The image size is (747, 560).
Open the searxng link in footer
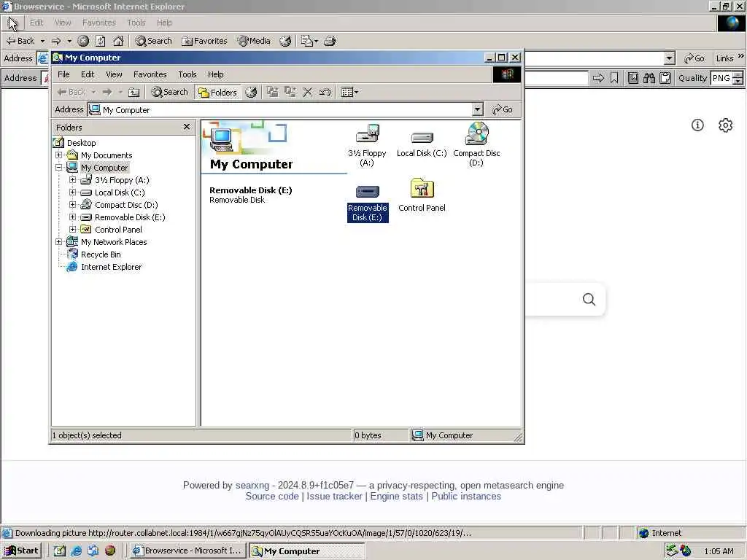252,485
